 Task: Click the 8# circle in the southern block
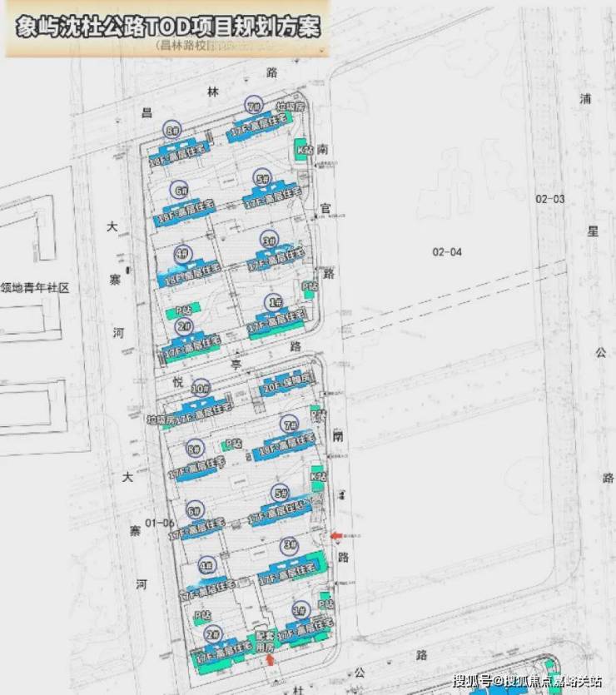coord(194,449)
